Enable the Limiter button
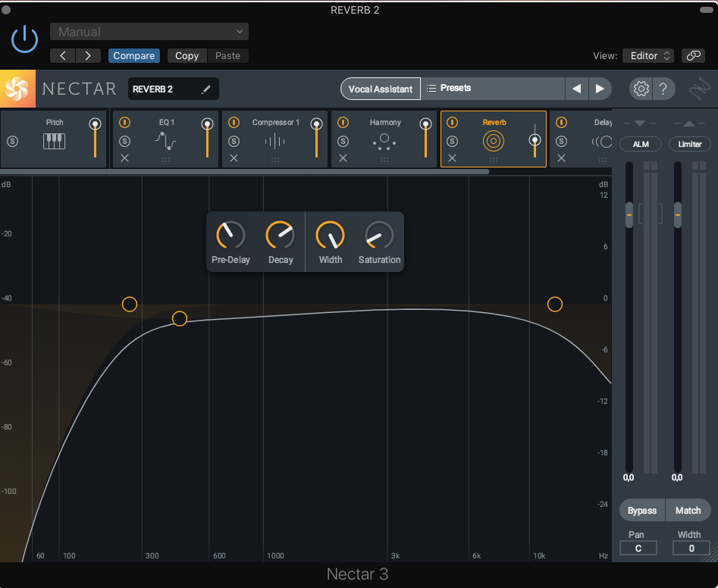 690,144
